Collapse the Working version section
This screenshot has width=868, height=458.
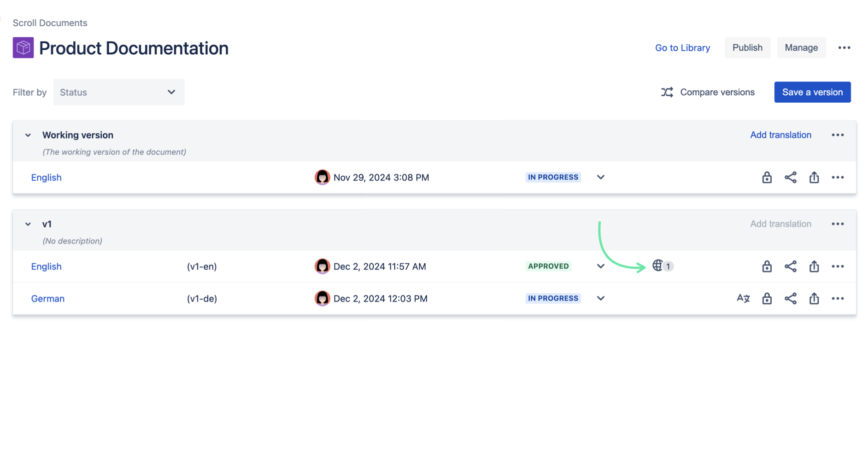click(28, 135)
